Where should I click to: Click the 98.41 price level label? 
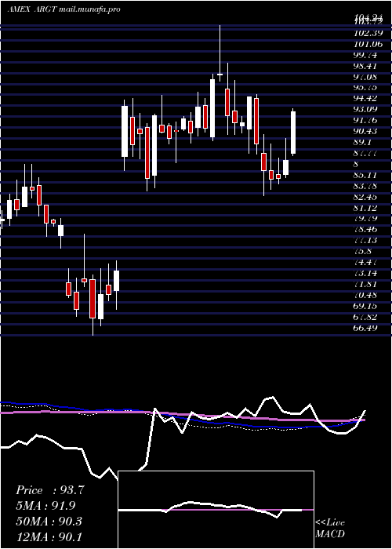pos(365,66)
